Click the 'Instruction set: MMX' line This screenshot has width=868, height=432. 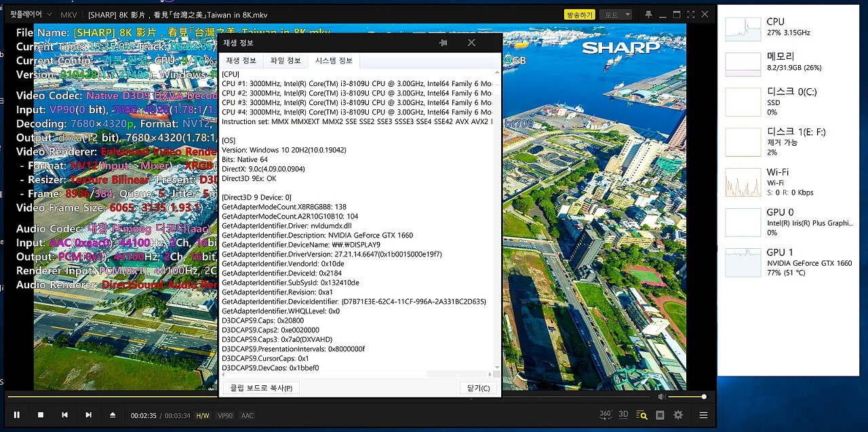pos(356,121)
